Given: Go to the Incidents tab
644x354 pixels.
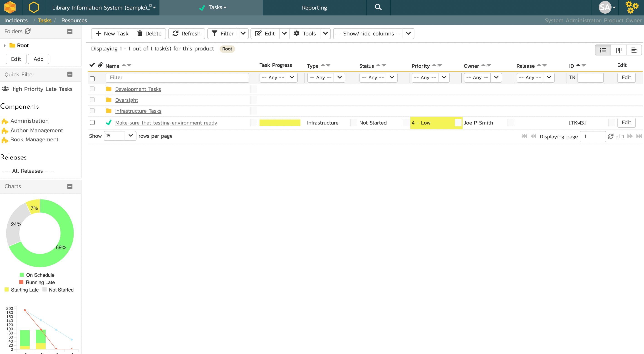Looking at the screenshot, I should coord(16,20).
